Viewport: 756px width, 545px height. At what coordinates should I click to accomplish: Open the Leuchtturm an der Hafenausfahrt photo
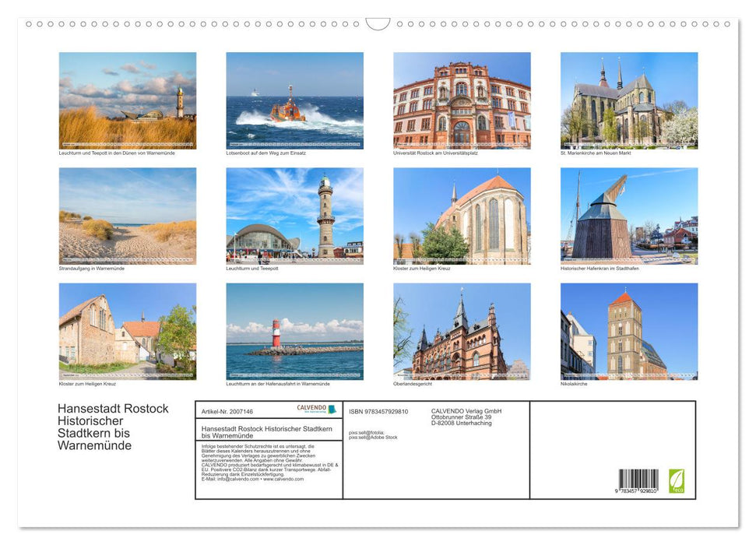(x=294, y=331)
